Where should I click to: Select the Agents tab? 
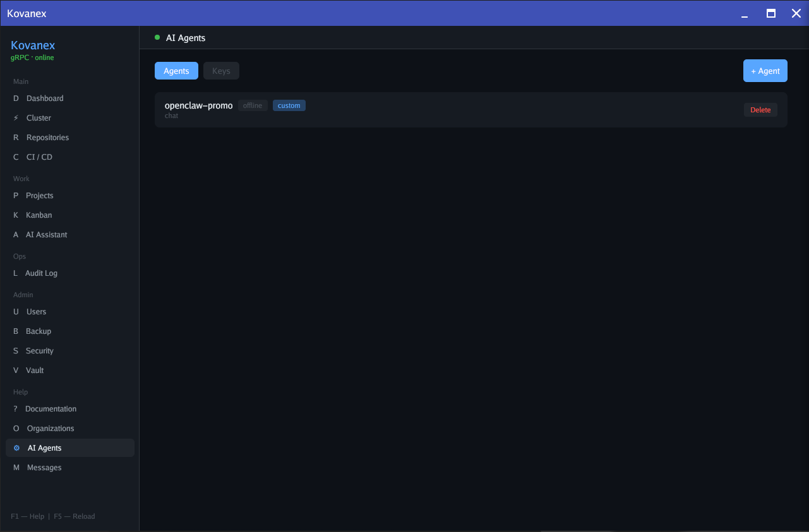click(176, 71)
